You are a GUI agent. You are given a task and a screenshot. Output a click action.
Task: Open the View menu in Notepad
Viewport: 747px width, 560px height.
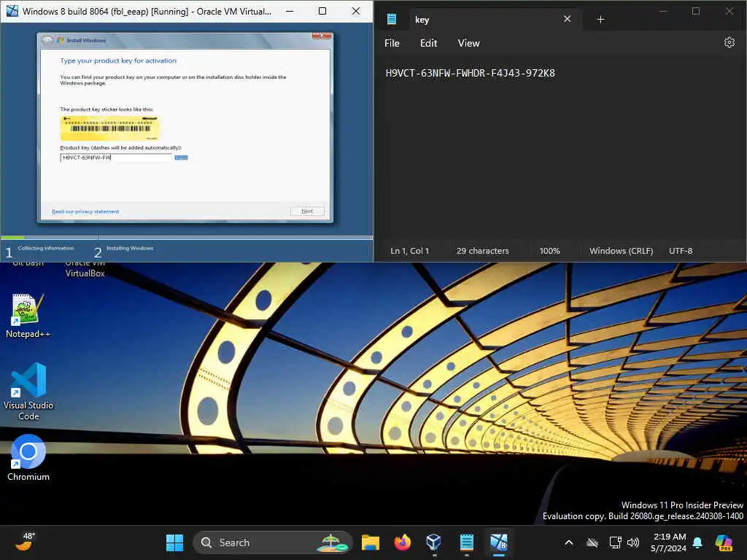468,43
